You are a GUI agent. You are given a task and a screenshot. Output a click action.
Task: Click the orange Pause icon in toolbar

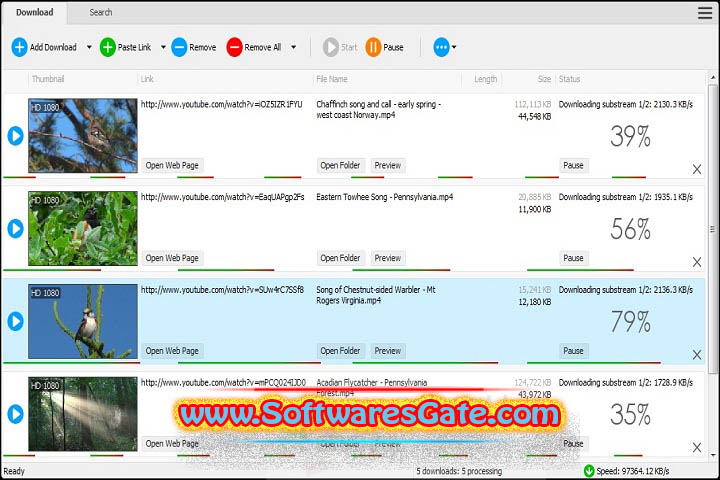pyautogui.click(x=373, y=47)
